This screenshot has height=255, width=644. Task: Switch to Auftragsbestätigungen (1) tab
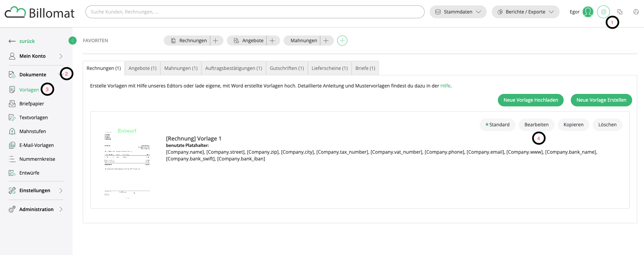click(234, 68)
